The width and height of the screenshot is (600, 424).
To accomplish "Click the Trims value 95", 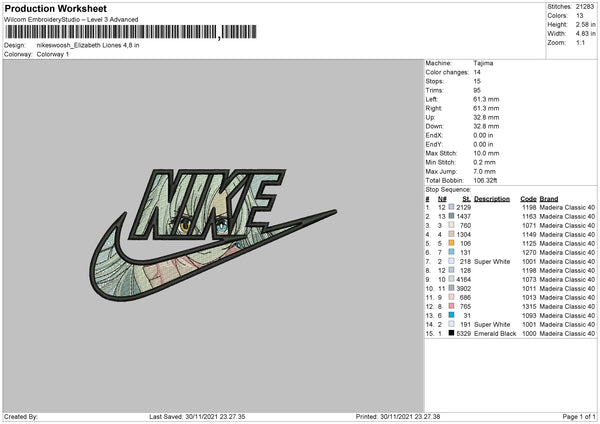I will pyautogui.click(x=477, y=90).
